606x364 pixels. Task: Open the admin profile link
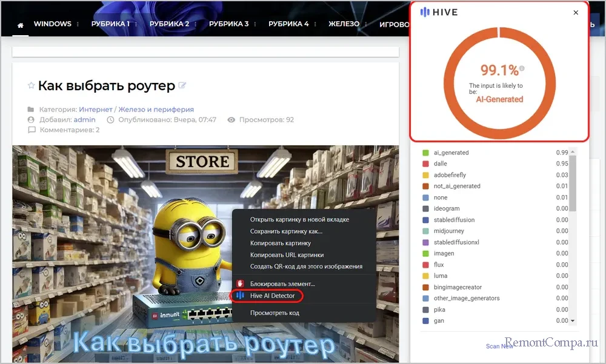pos(84,119)
